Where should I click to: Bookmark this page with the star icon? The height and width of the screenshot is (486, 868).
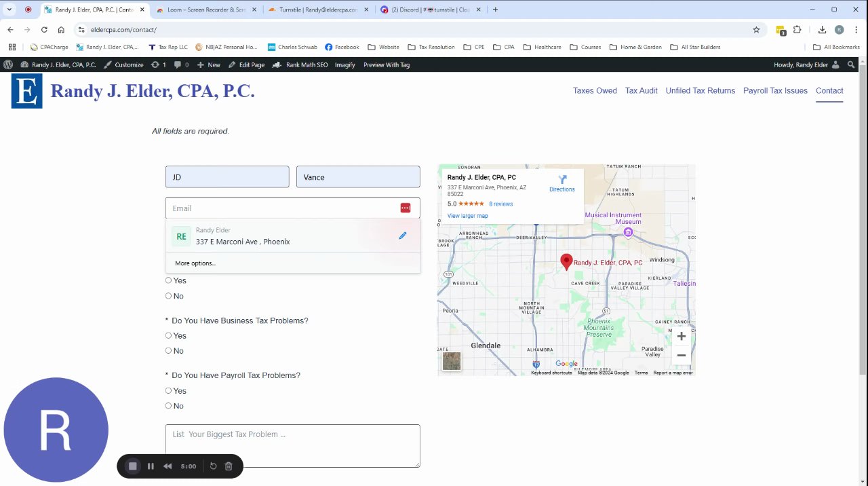point(756,30)
